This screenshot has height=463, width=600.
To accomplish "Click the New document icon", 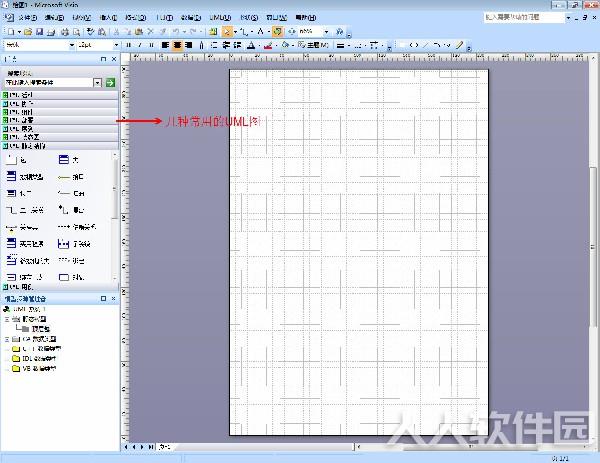I will 11,32.
